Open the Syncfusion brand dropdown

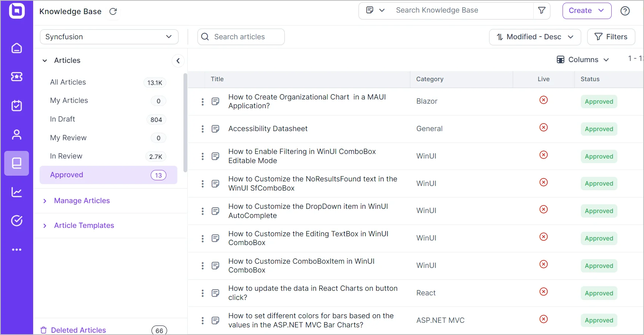tap(109, 37)
